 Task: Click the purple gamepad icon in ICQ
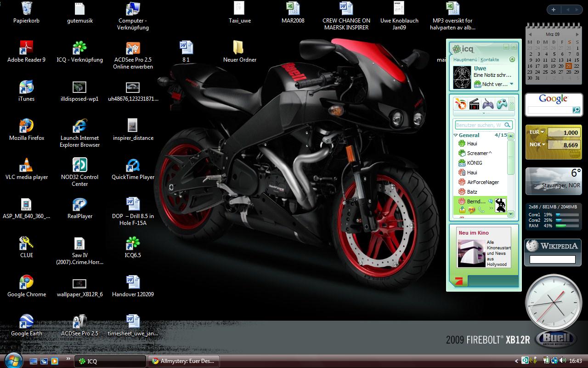[487, 104]
